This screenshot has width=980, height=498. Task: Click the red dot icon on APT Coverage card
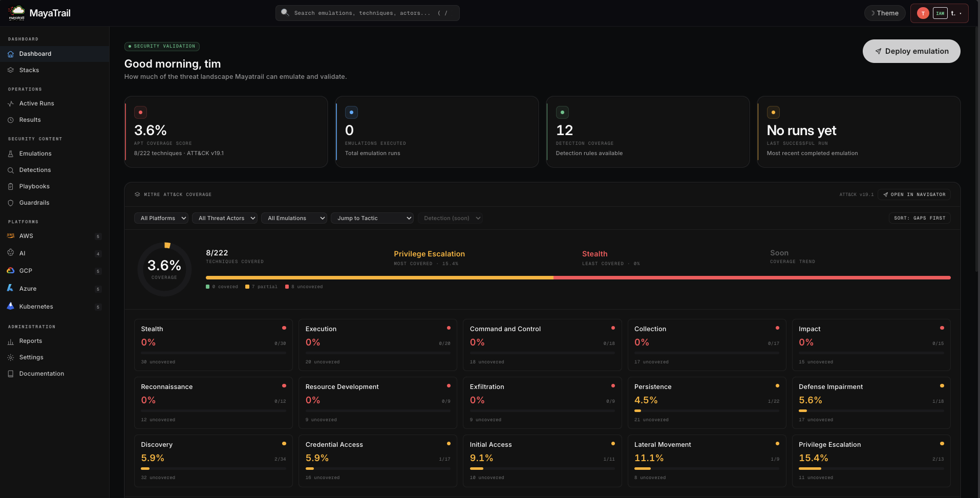click(x=140, y=112)
